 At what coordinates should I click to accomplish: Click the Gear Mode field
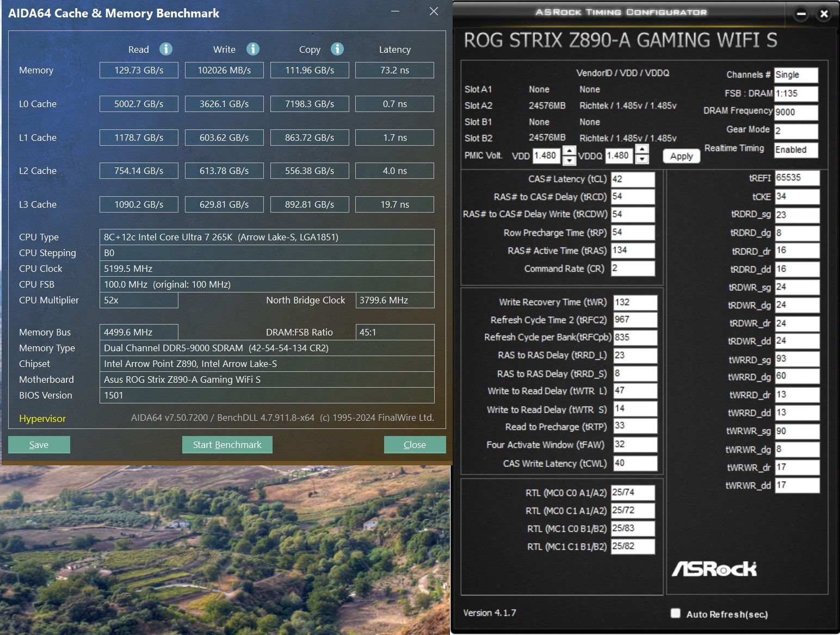point(796,131)
